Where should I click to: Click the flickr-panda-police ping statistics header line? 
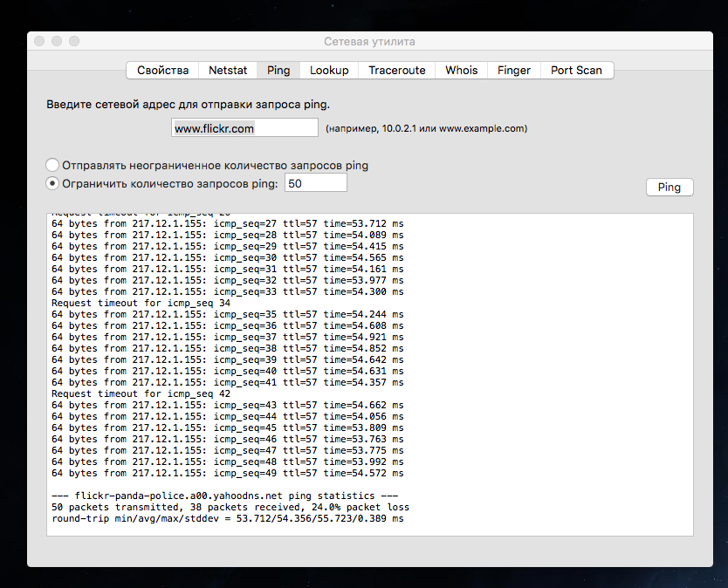coord(224,496)
